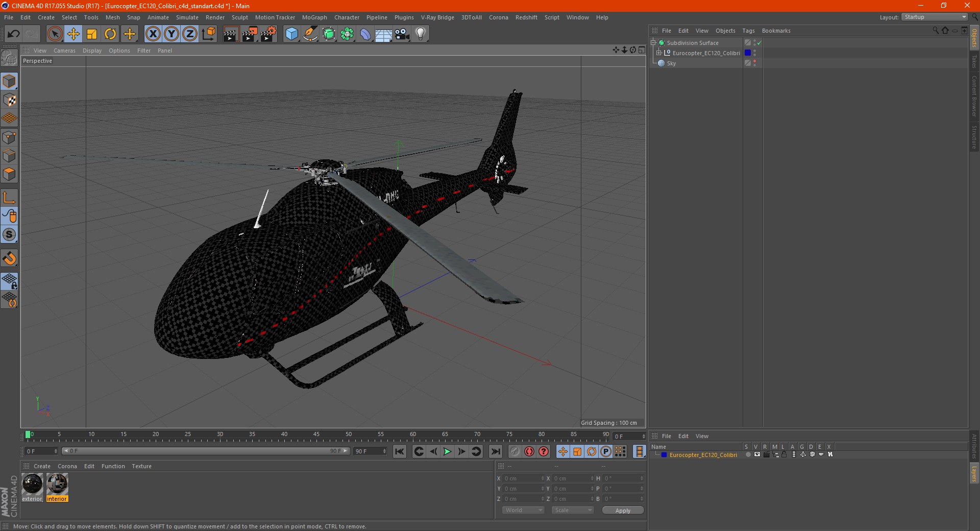Toggle the Y axis lock
This screenshot has height=531, width=980.
tap(171, 34)
